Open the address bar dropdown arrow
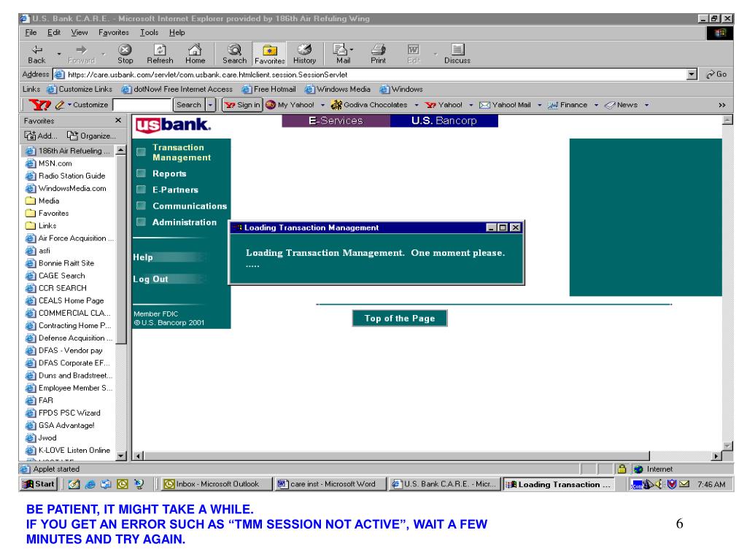This screenshot has width=747, height=560. [692, 74]
